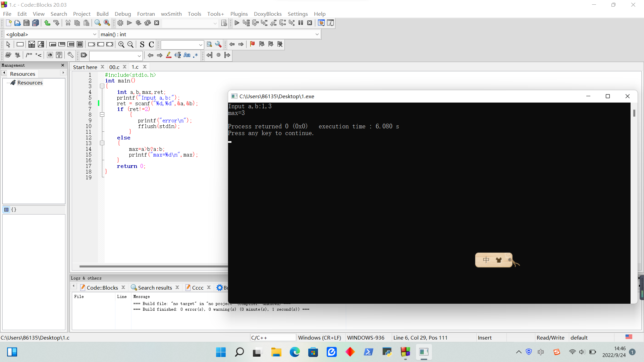Run the program with the Run icon

tap(129, 23)
